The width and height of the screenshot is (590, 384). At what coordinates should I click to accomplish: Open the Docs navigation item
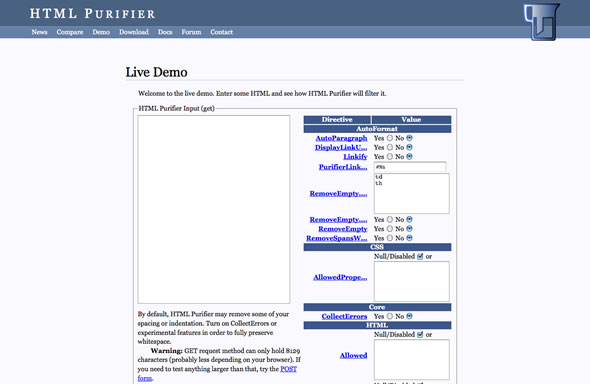(x=165, y=32)
